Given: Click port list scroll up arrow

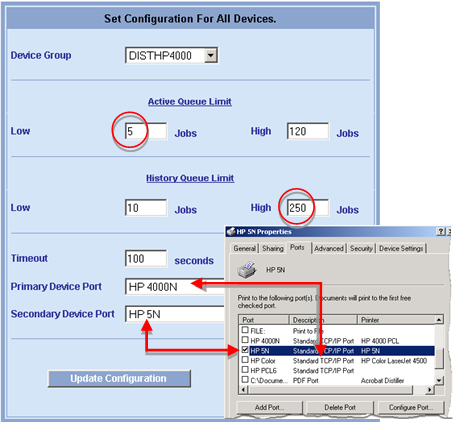Looking at the screenshot, I should [x=439, y=320].
